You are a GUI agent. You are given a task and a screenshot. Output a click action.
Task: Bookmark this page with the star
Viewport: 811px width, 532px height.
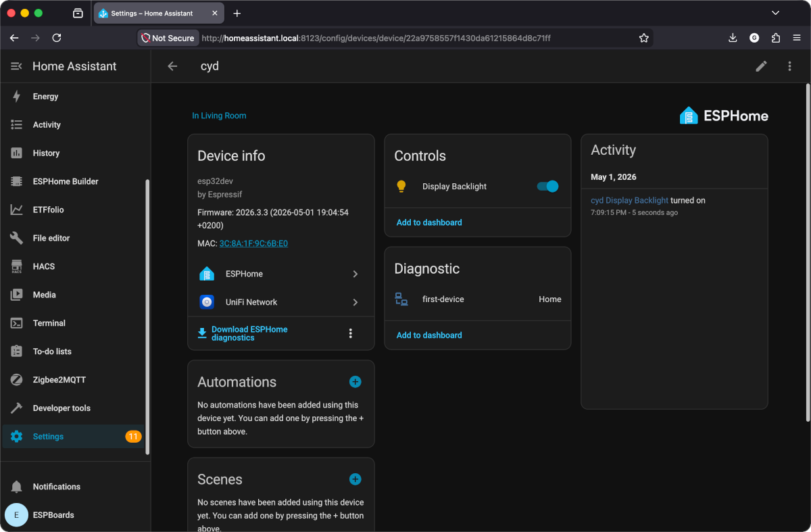pos(644,38)
